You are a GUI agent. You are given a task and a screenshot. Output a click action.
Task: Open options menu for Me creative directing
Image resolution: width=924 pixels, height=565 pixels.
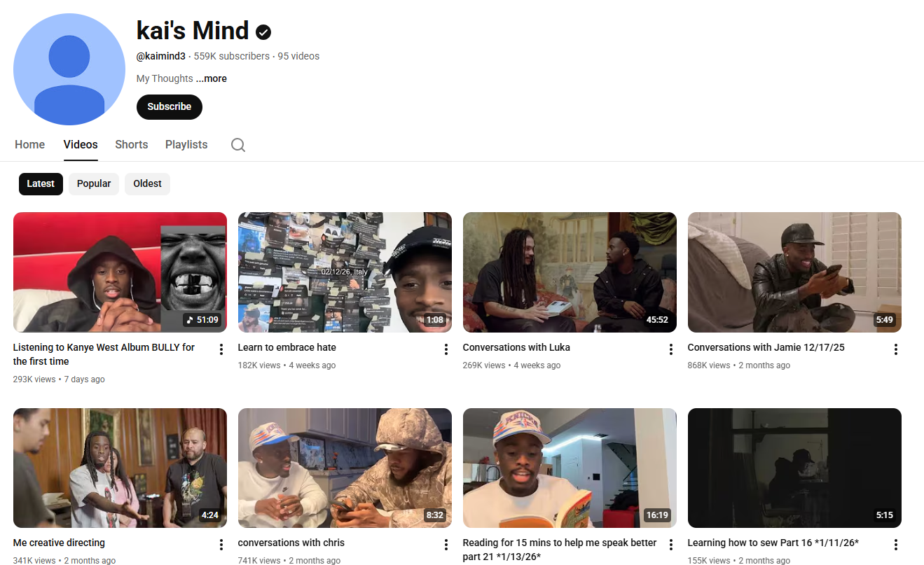click(x=221, y=545)
